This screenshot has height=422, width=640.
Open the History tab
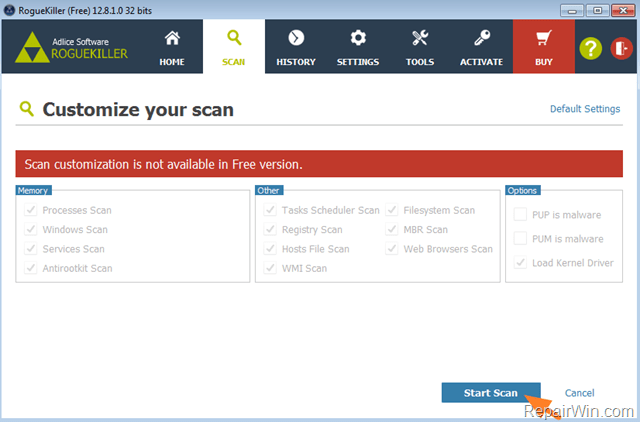click(x=296, y=47)
